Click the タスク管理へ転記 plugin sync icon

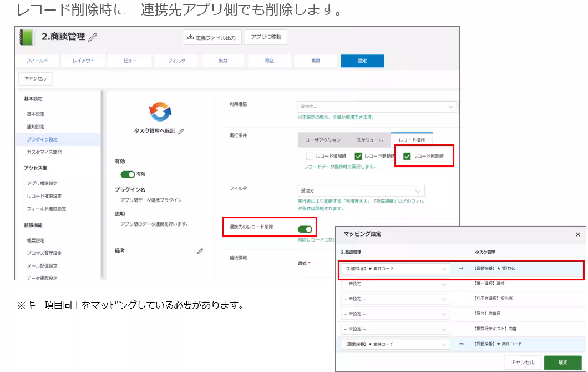pyautogui.click(x=160, y=112)
